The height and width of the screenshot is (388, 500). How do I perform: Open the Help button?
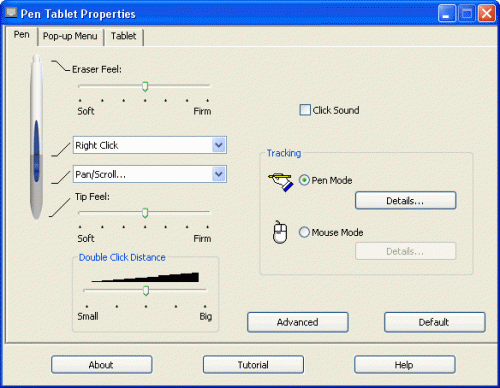coord(404,365)
